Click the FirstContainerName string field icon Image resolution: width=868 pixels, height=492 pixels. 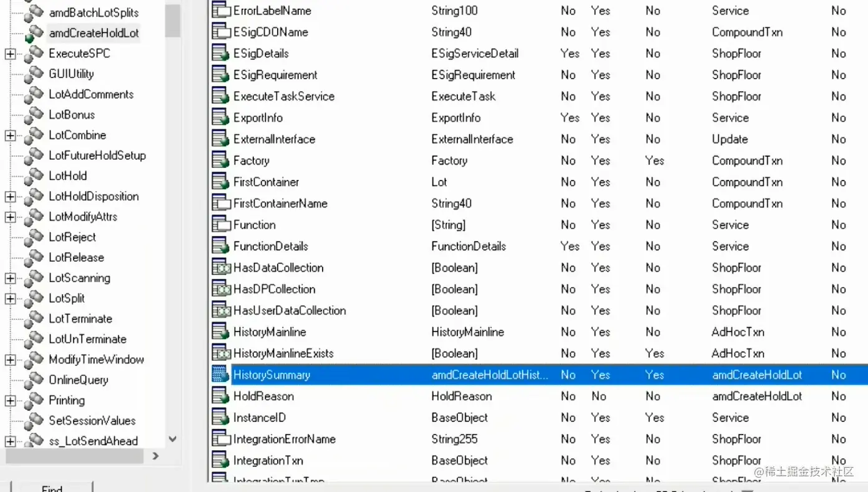click(220, 204)
